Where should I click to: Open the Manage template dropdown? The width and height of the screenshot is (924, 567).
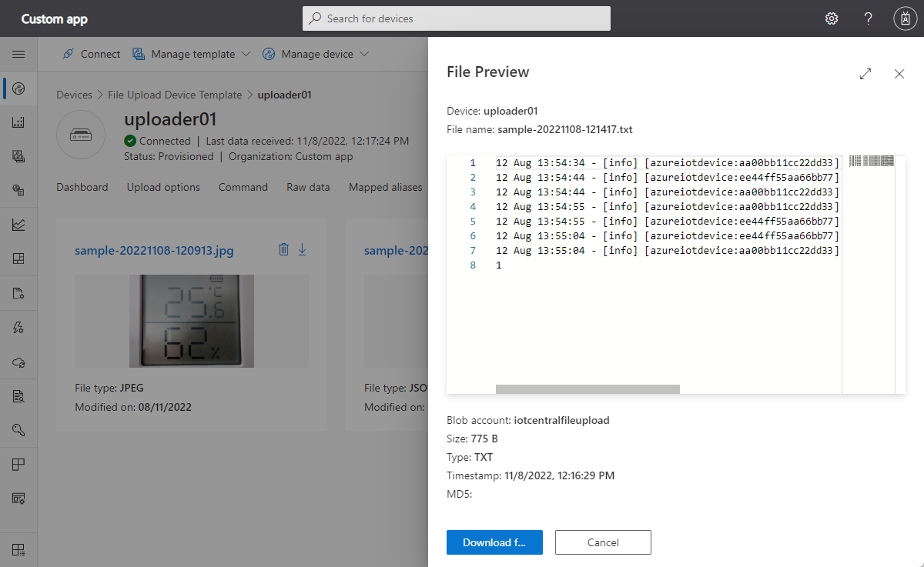(191, 54)
